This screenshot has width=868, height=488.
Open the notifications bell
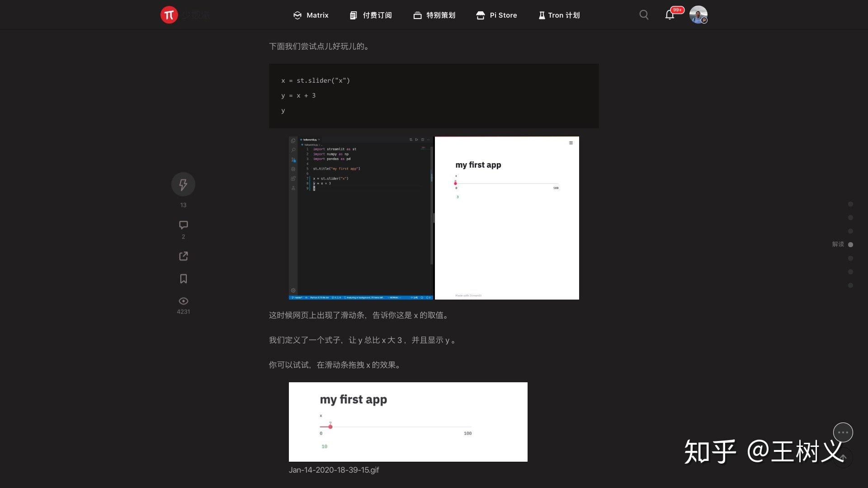[x=670, y=15]
